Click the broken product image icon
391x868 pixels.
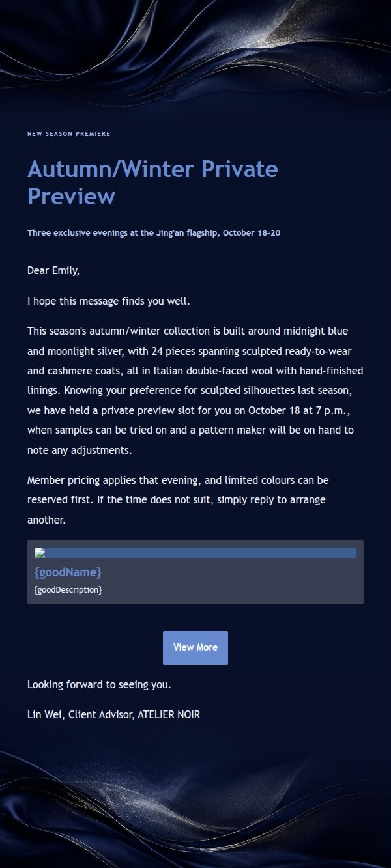pyautogui.click(x=39, y=553)
